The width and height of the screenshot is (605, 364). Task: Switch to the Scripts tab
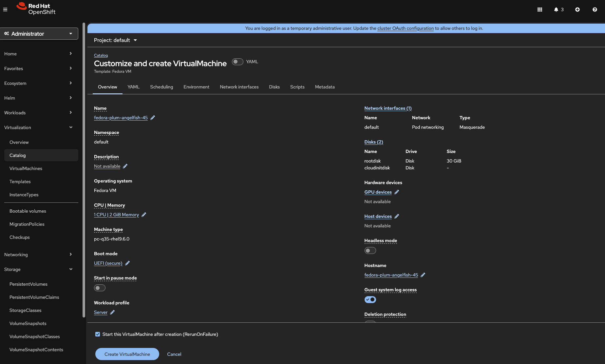[x=297, y=87]
